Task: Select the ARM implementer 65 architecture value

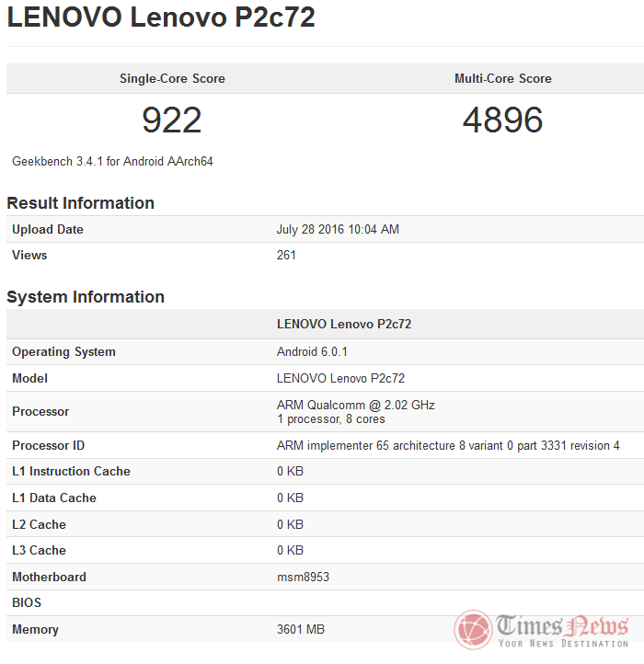Action: (448, 445)
